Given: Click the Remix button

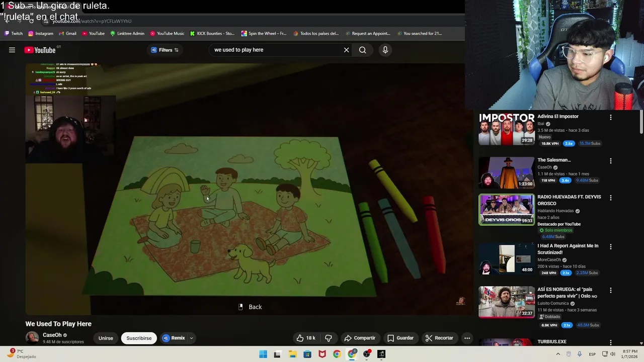Looking at the screenshot, I should click(174, 338).
